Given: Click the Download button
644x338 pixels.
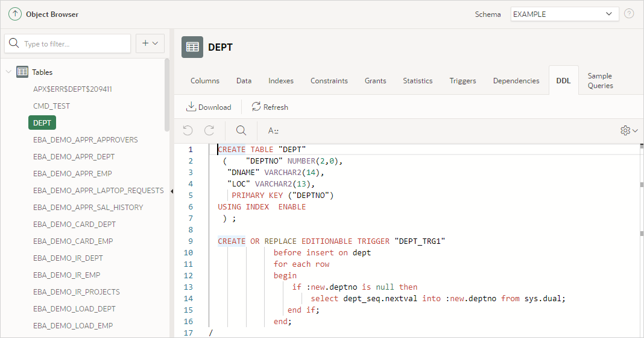Looking at the screenshot, I should click(209, 107).
